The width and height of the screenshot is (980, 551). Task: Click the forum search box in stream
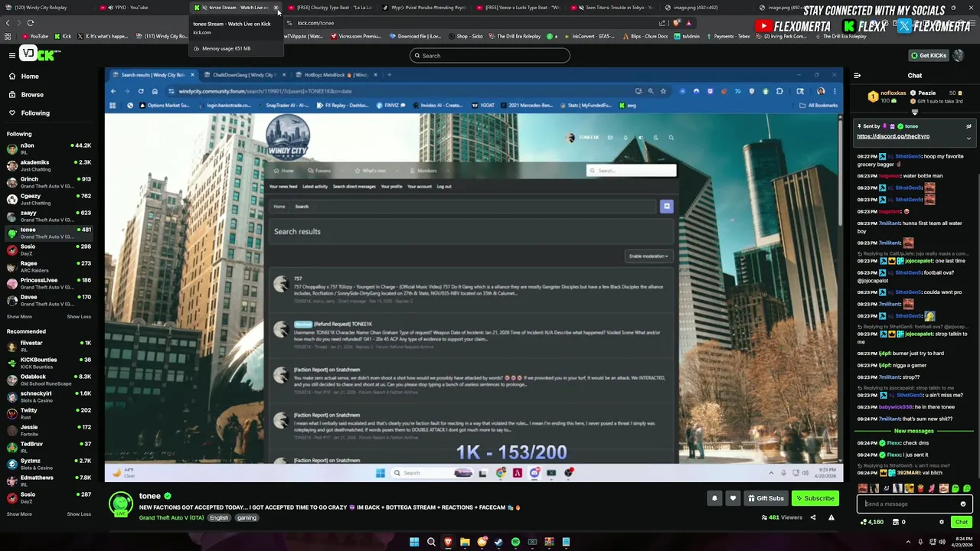[631, 171]
